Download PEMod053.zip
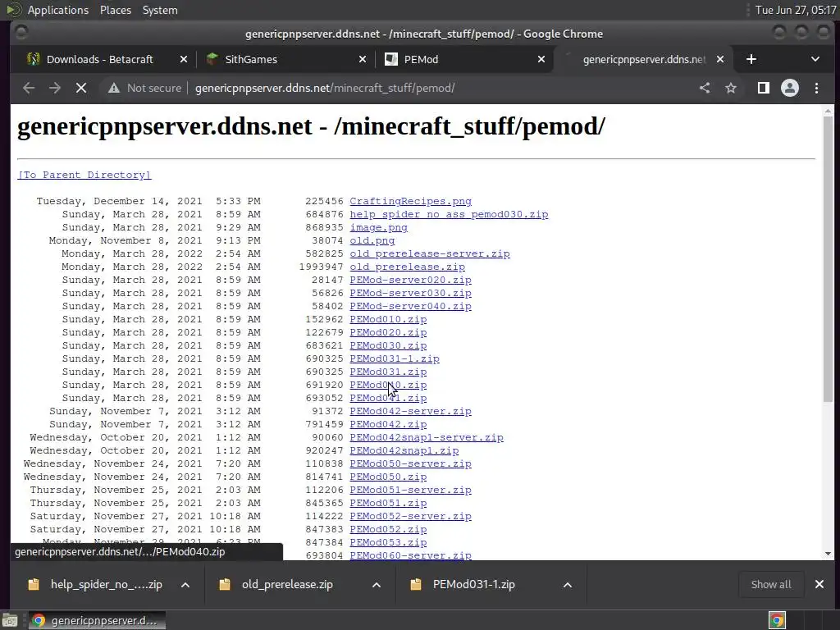This screenshot has height=630, width=840. click(388, 542)
